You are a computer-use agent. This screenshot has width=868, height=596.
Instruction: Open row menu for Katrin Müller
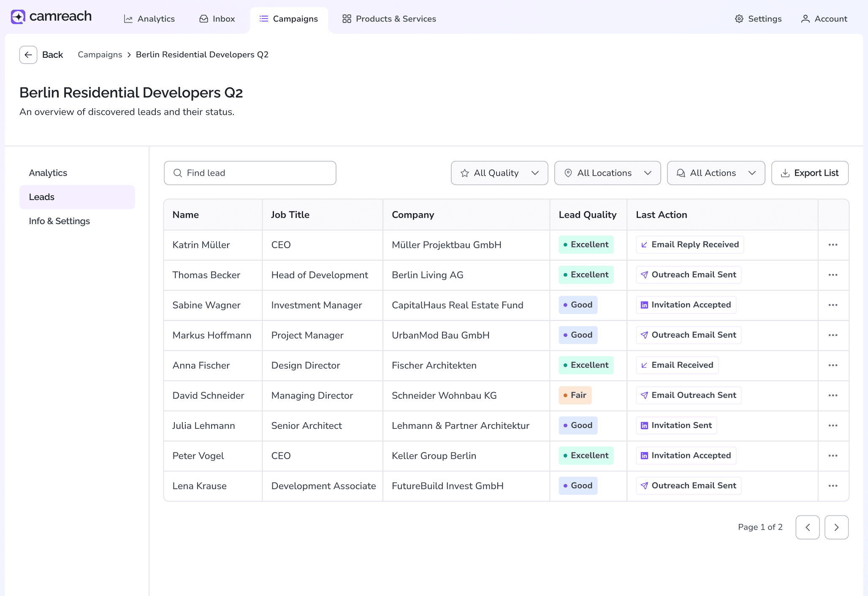833,245
